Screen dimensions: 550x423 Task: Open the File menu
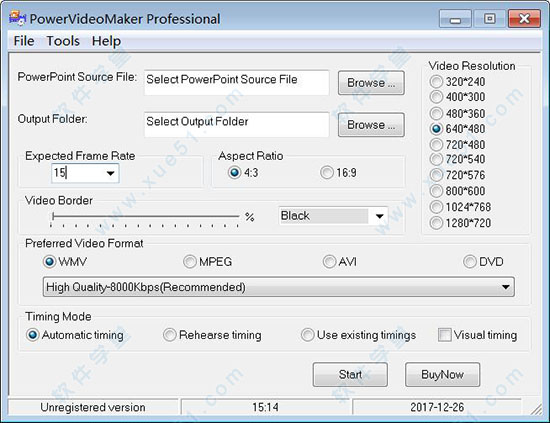(x=24, y=41)
